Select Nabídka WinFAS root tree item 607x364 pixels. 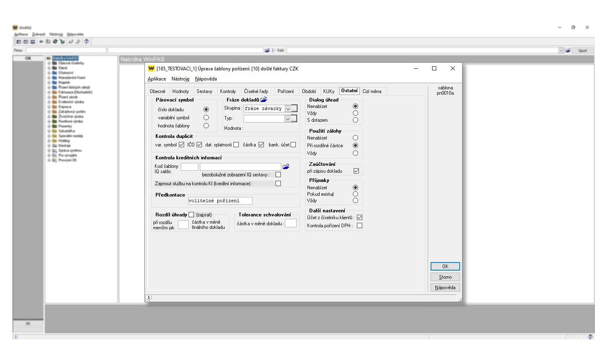pos(65,58)
